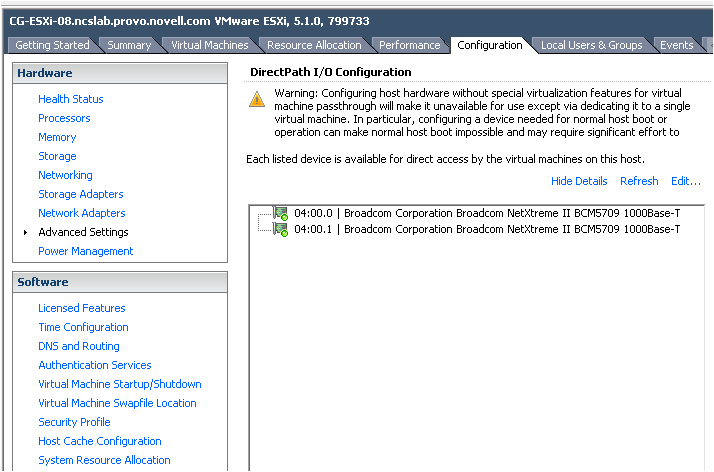Click the network card icon for device 04:00.0

pyautogui.click(x=280, y=213)
